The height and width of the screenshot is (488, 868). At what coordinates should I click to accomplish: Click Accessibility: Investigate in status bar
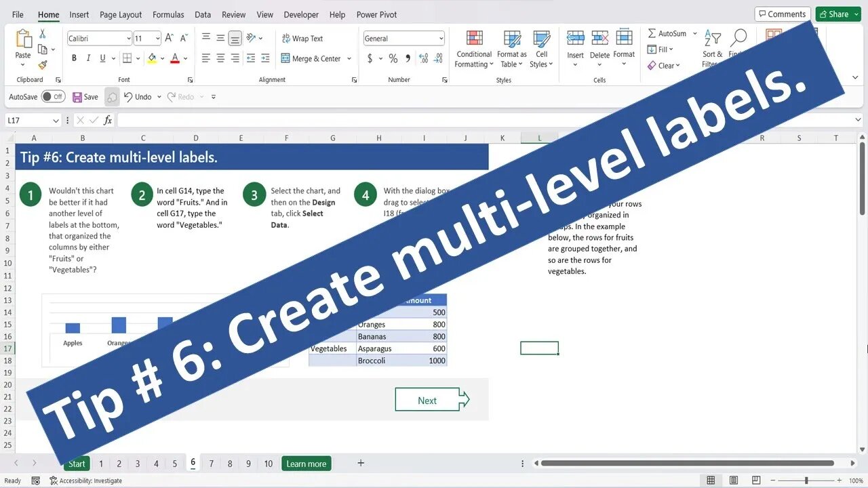point(85,481)
